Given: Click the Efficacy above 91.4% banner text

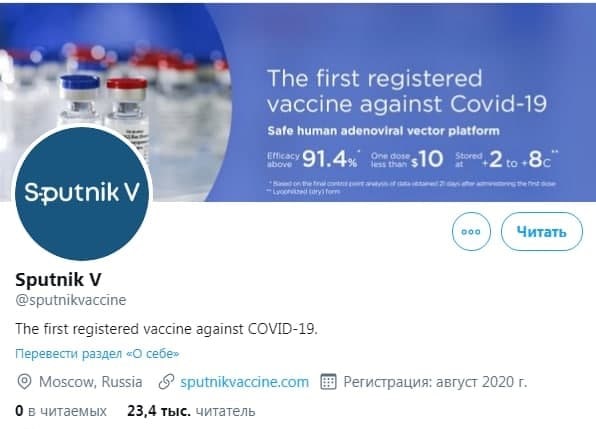Looking at the screenshot, I should tap(312, 159).
